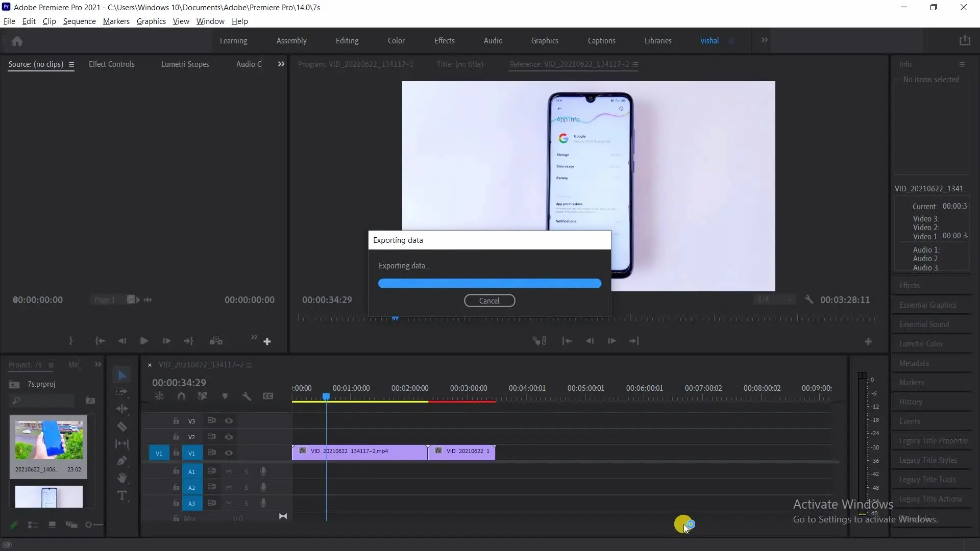
Task: Select the Type tool
Action: [122, 495]
